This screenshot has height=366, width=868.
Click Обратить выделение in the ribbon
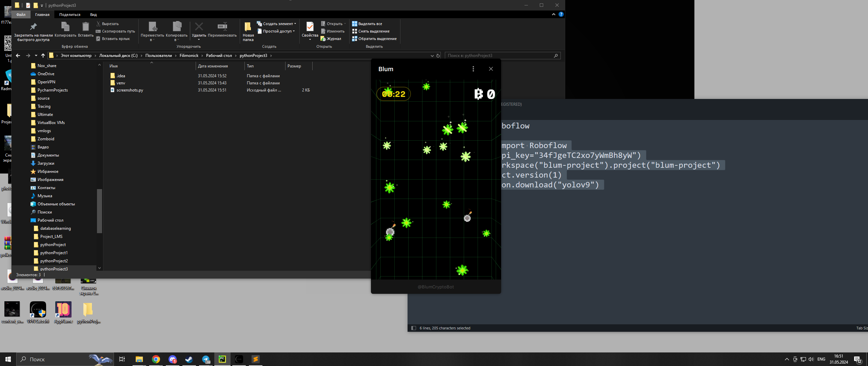click(x=374, y=39)
